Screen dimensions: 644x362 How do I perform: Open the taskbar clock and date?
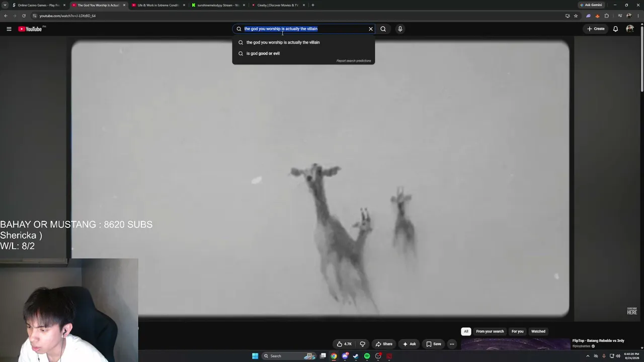[631, 356]
